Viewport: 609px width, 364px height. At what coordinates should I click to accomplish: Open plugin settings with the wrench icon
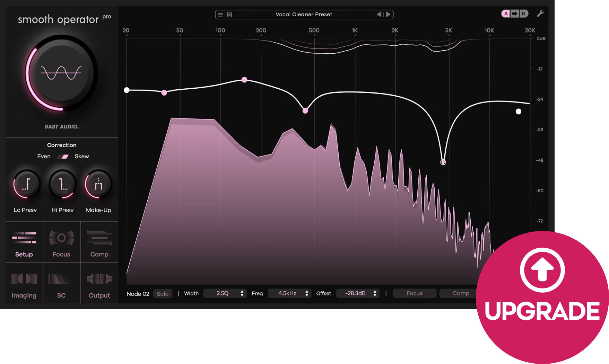(541, 14)
